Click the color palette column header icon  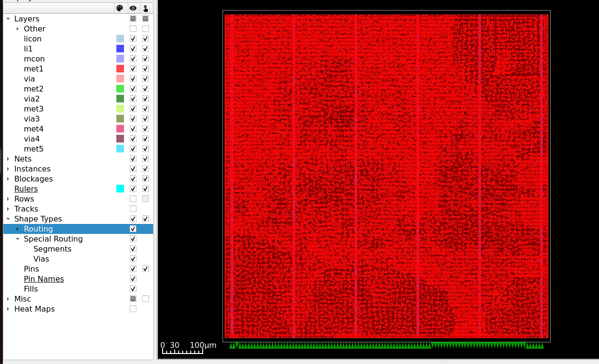pyautogui.click(x=120, y=8)
